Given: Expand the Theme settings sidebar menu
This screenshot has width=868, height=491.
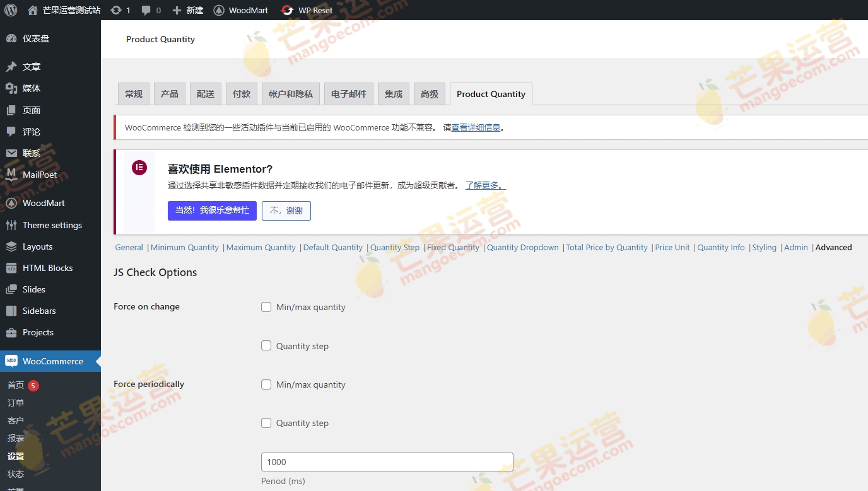Looking at the screenshot, I should coord(52,225).
